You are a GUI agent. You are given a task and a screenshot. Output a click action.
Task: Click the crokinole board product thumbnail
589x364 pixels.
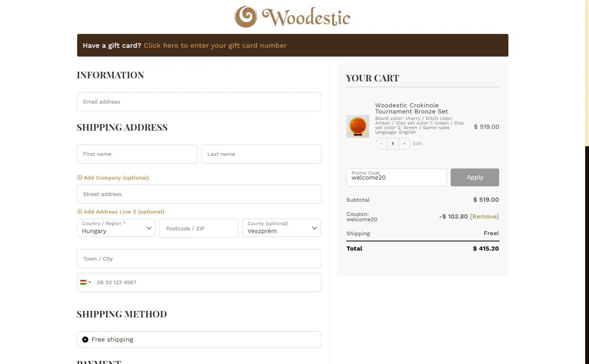358,126
